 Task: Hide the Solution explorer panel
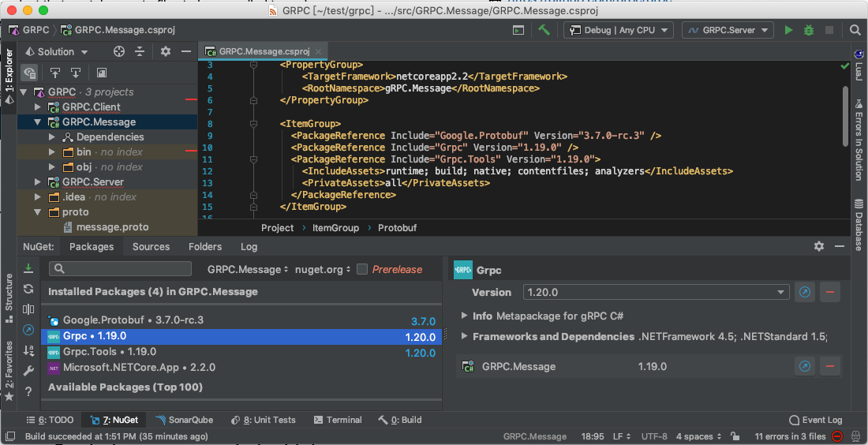pos(186,51)
